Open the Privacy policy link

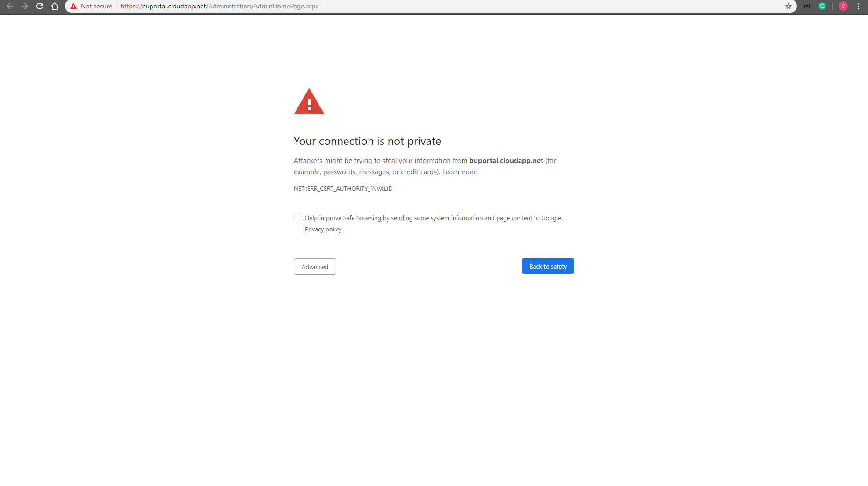point(323,229)
